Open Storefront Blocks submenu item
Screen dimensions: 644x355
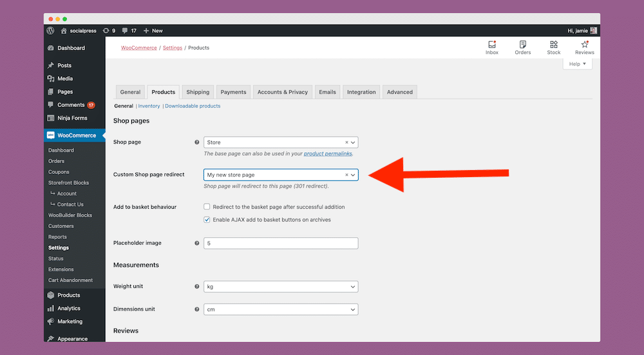point(69,183)
